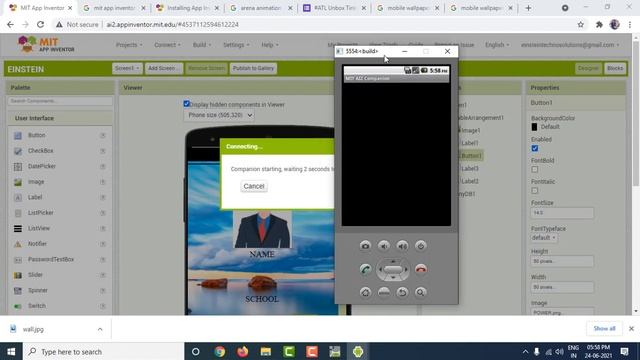640x360 pixels.
Task: Toggle the FontBold property checkbox
Action: click(535, 169)
